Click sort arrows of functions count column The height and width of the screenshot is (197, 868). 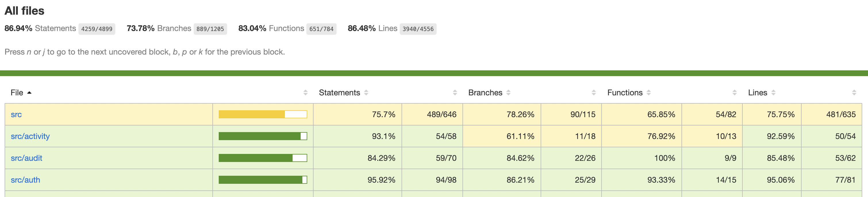(x=735, y=92)
